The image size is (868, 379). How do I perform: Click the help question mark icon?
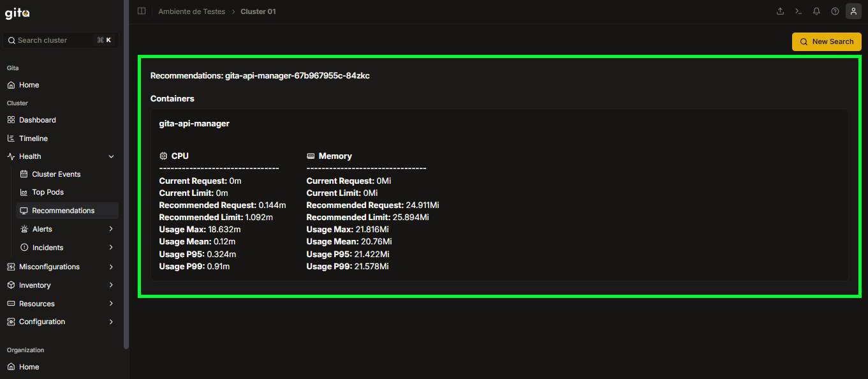coord(835,11)
